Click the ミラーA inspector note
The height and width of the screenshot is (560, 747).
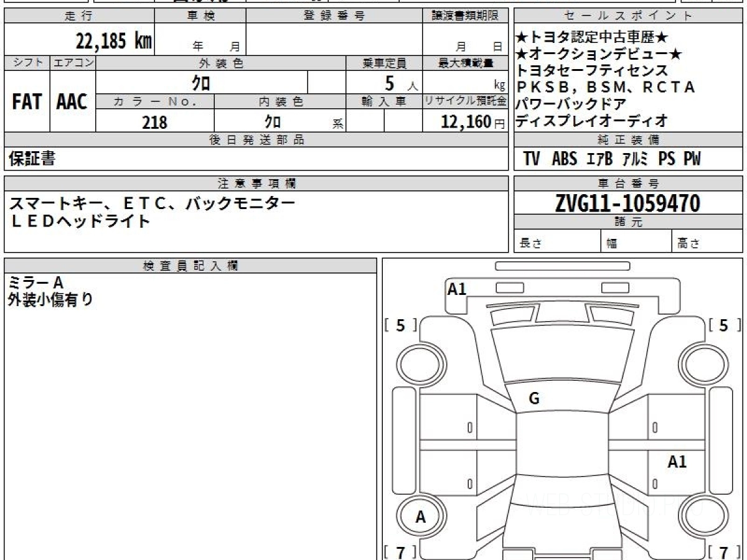click(36, 282)
